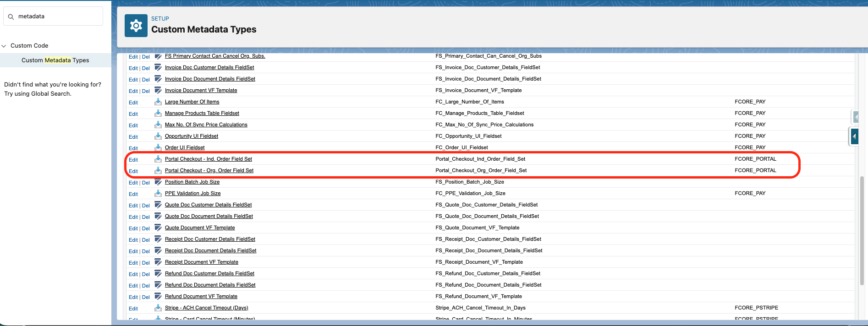Delete Receipt Document VF Template entry
Screen dimensions: 868x326
tap(146, 263)
